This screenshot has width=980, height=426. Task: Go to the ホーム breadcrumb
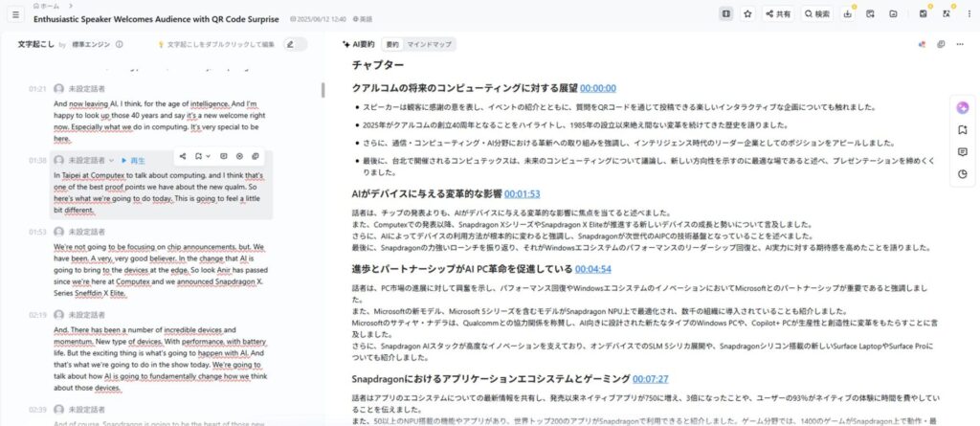pos(47,6)
